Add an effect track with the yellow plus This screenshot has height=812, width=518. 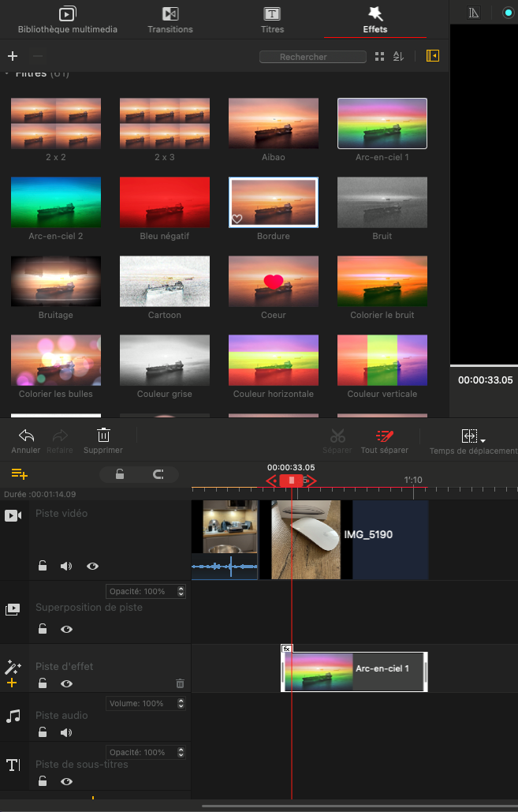pyautogui.click(x=12, y=683)
